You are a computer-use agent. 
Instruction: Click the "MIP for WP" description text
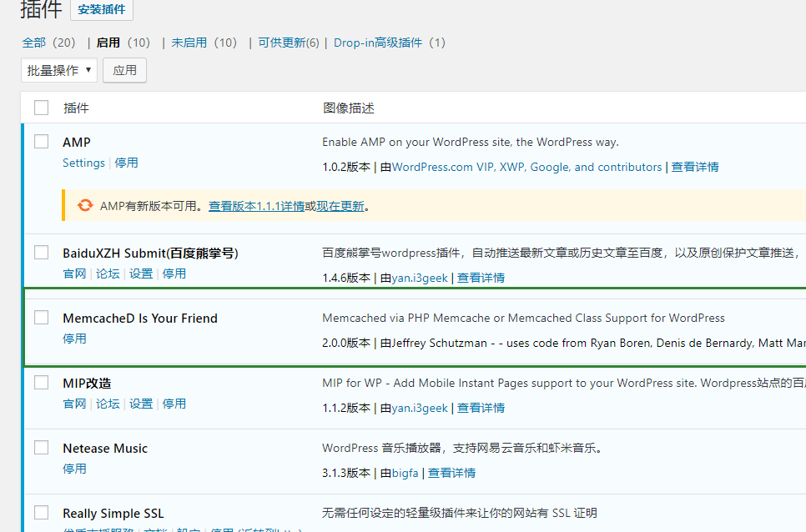[x=564, y=383]
